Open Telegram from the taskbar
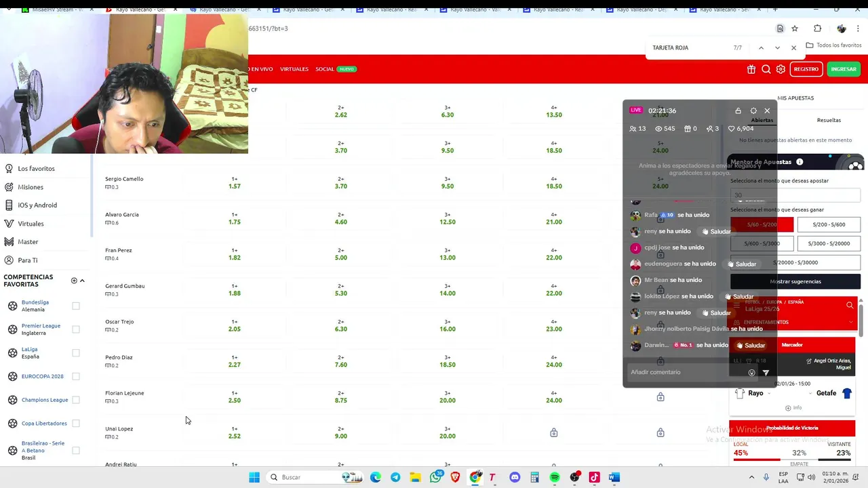Image resolution: width=868 pixels, height=488 pixels. (x=395, y=477)
